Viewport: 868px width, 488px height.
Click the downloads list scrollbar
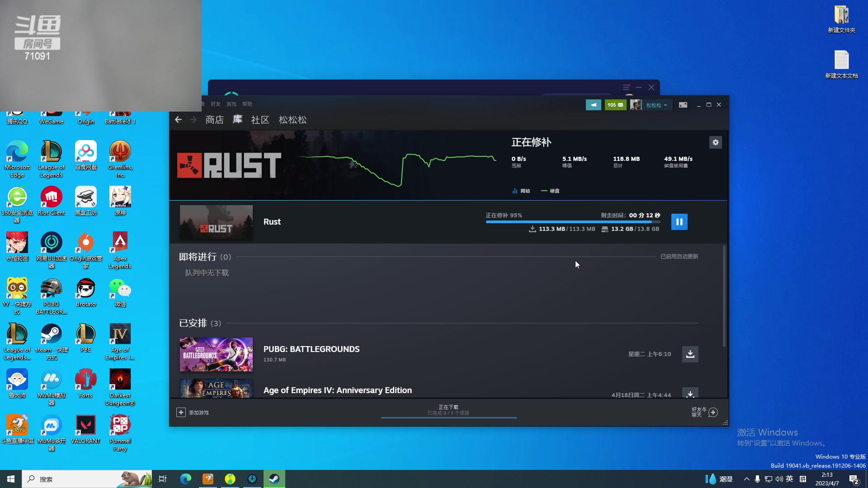pyautogui.click(x=724, y=296)
